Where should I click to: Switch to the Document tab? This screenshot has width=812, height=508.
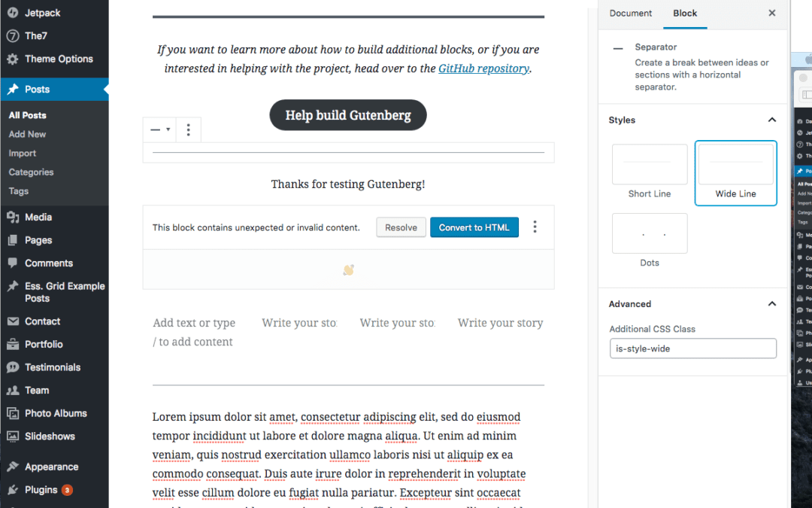point(630,13)
